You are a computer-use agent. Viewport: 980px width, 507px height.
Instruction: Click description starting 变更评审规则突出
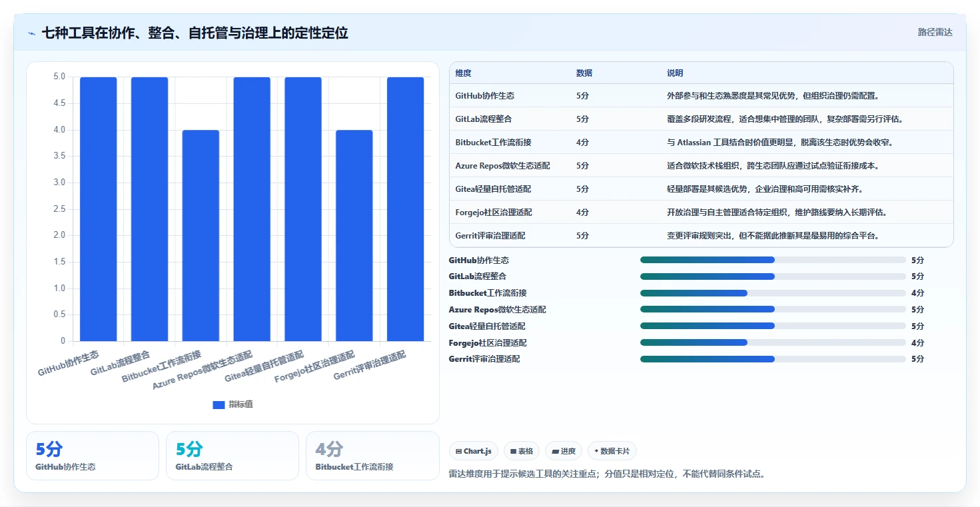(x=775, y=236)
